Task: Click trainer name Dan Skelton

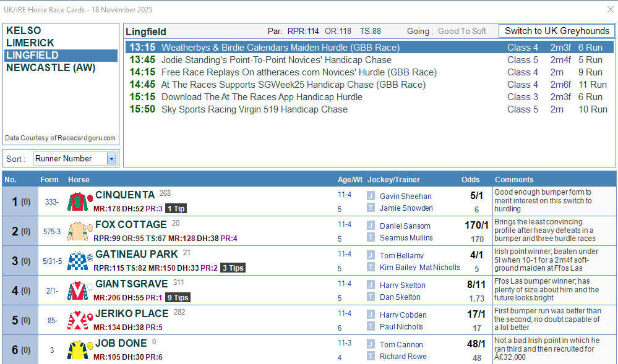Action: 400,297
